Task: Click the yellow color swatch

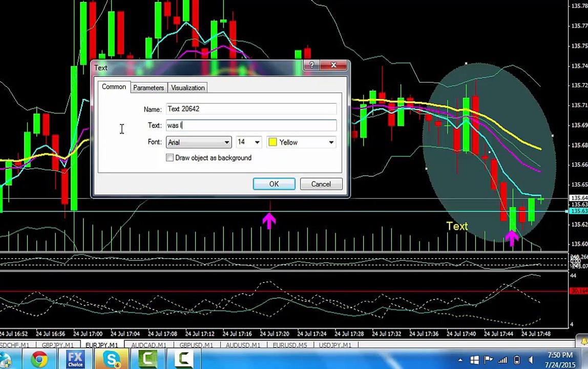Action: pos(273,142)
